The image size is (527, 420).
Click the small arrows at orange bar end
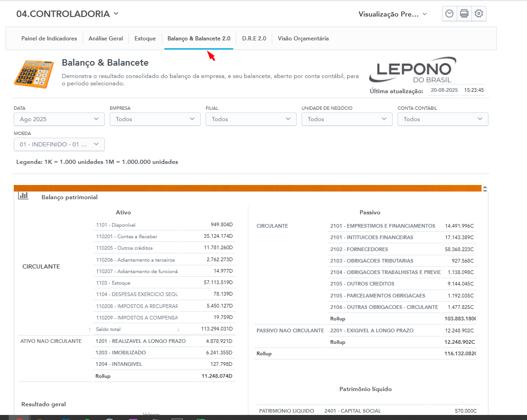coord(485,189)
